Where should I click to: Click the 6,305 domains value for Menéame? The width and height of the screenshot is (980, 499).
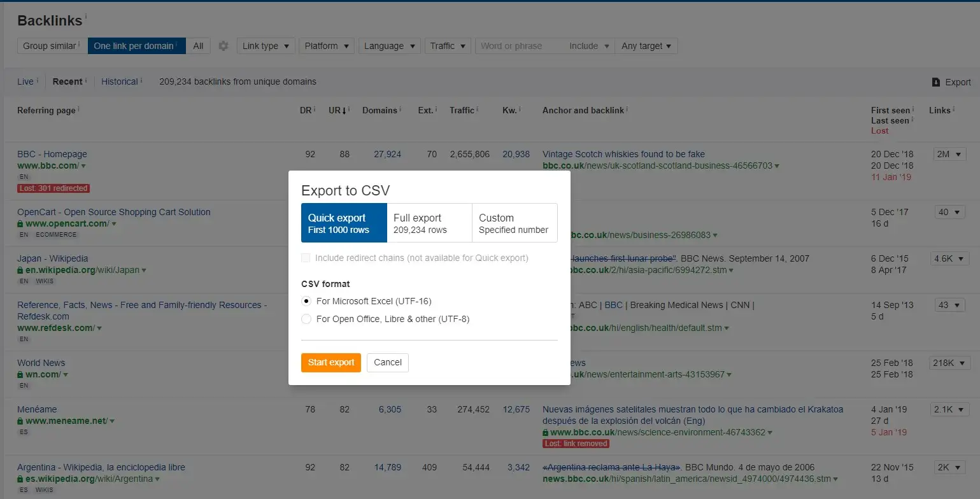pyautogui.click(x=390, y=409)
